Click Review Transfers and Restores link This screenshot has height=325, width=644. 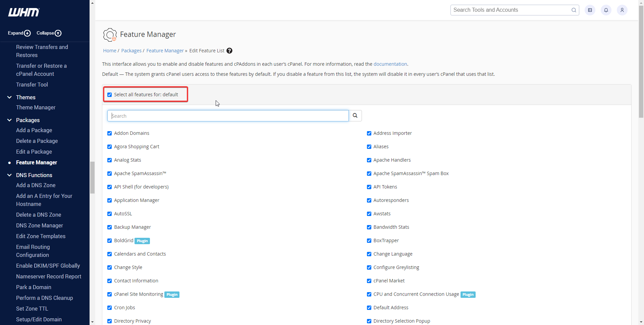coord(42,51)
